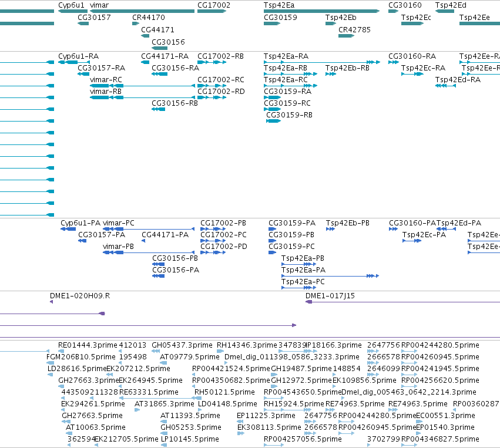
Task: Click the CG17002 gene label
Action: (x=214, y=5)
